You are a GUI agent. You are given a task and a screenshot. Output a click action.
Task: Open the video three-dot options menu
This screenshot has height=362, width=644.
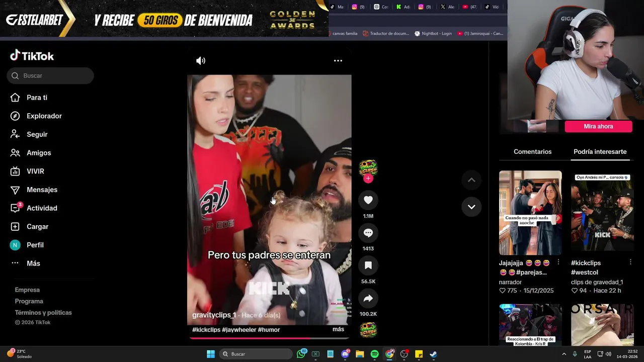pyautogui.click(x=338, y=61)
